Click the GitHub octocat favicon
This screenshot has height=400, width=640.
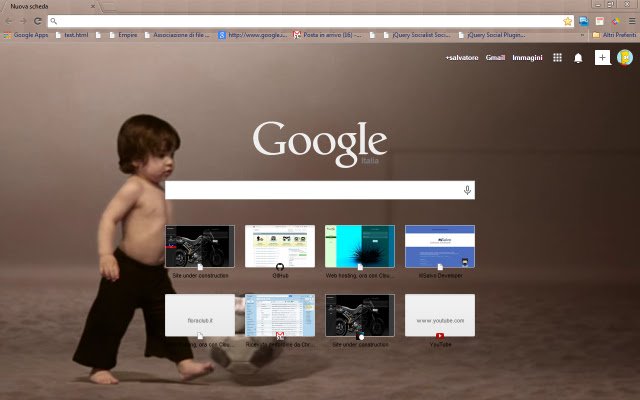pos(280,267)
